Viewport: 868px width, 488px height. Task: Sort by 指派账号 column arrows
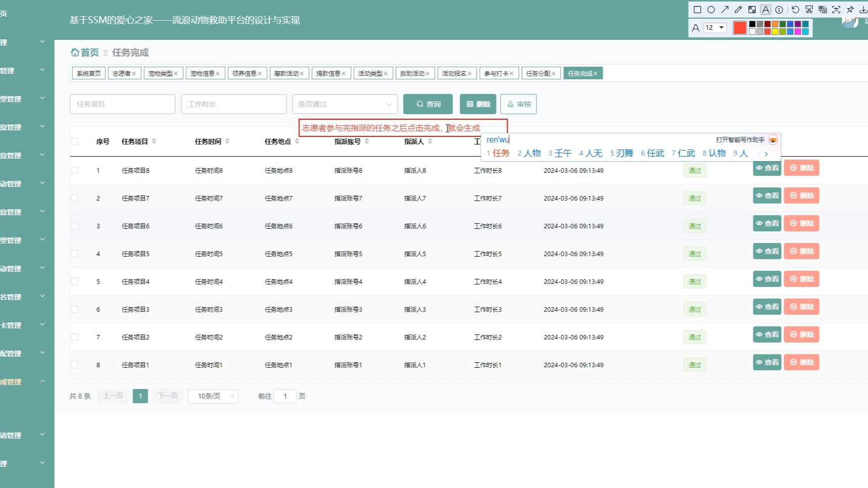[x=367, y=141]
